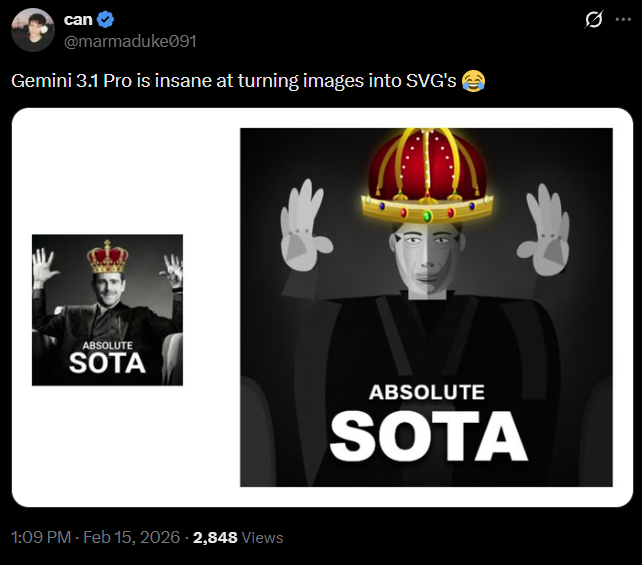
Task: Click "SOTA" text in the small original photo
Action: pos(107,362)
